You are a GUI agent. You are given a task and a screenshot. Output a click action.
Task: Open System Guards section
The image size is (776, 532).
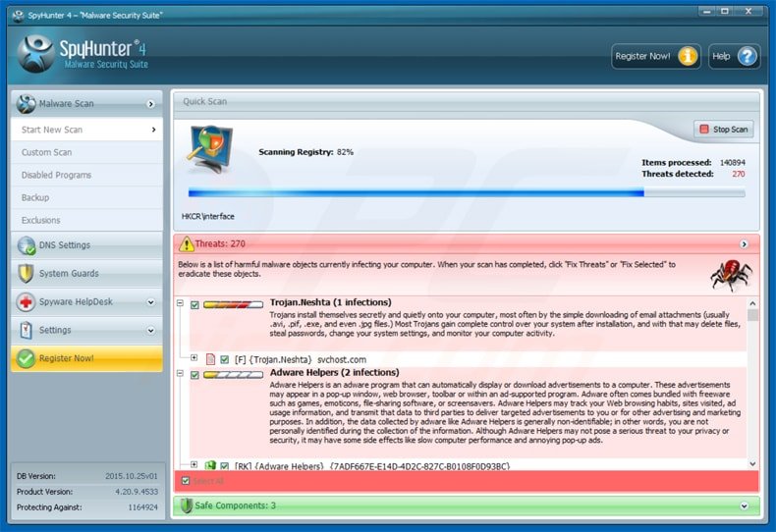87,274
